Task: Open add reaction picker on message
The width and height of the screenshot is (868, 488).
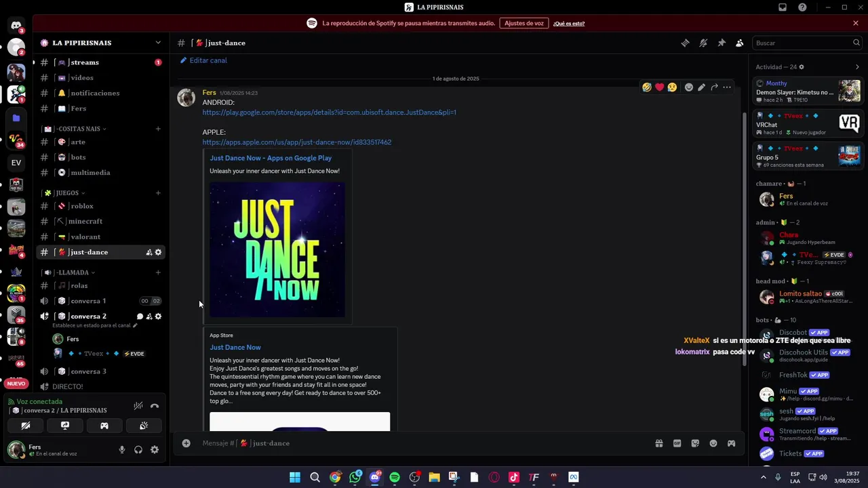Action: [x=689, y=87]
